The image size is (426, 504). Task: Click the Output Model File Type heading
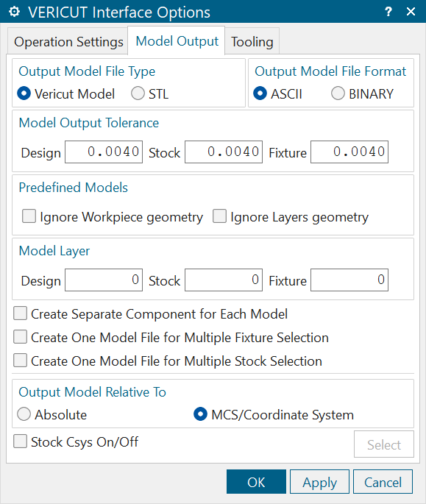point(87,71)
